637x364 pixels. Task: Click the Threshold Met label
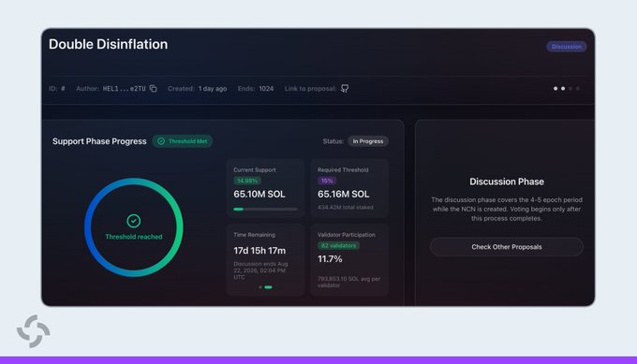point(187,141)
